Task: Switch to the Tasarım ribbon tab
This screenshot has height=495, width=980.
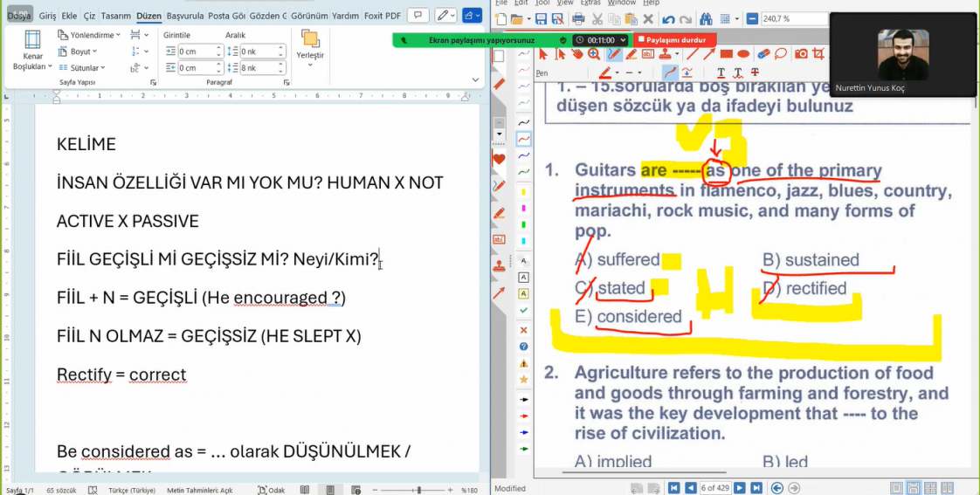Action: [115, 16]
